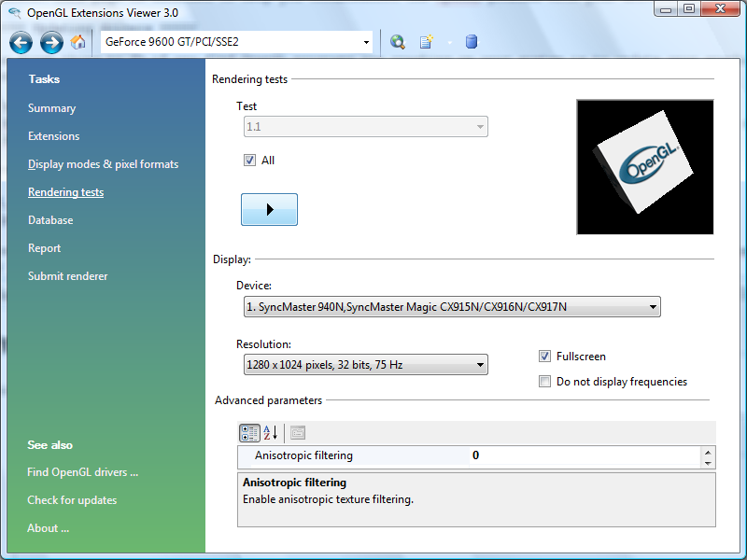Viewport: 747px width, 560px height.
Task: Open the database cylinder toolbar icon
Action: pyautogui.click(x=471, y=42)
